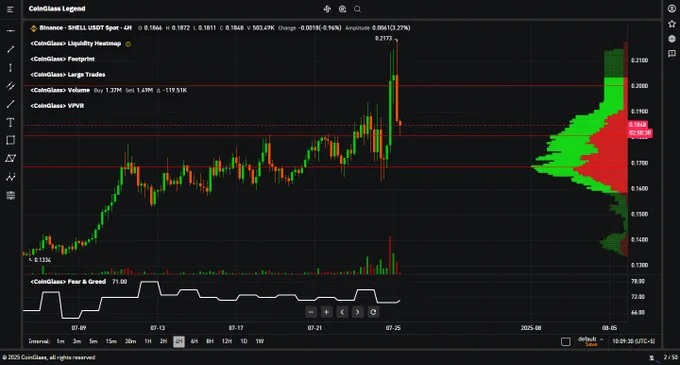Switch to 1W interval

click(259, 342)
